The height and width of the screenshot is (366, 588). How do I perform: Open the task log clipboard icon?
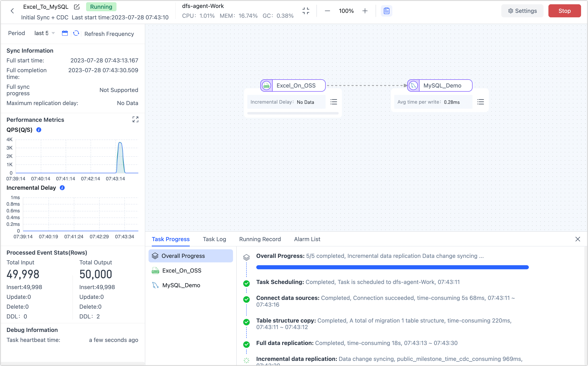386,11
